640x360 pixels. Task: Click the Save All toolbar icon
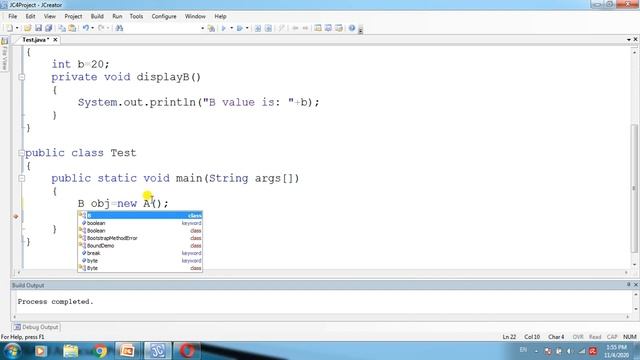pyautogui.click(x=49, y=28)
